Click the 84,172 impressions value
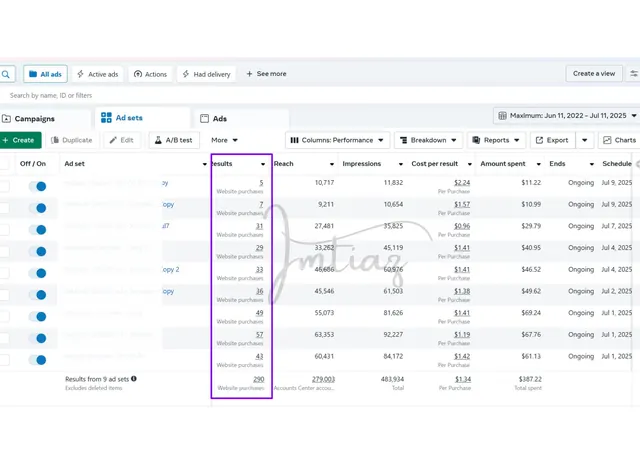 pyautogui.click(x=393, y=356)
